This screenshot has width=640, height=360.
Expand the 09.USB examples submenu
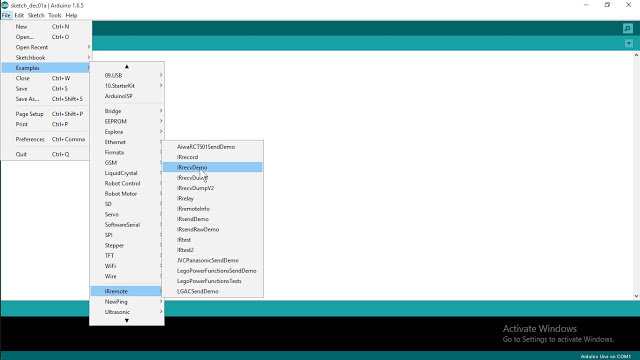pyautogui.click(x=127, y=76)
